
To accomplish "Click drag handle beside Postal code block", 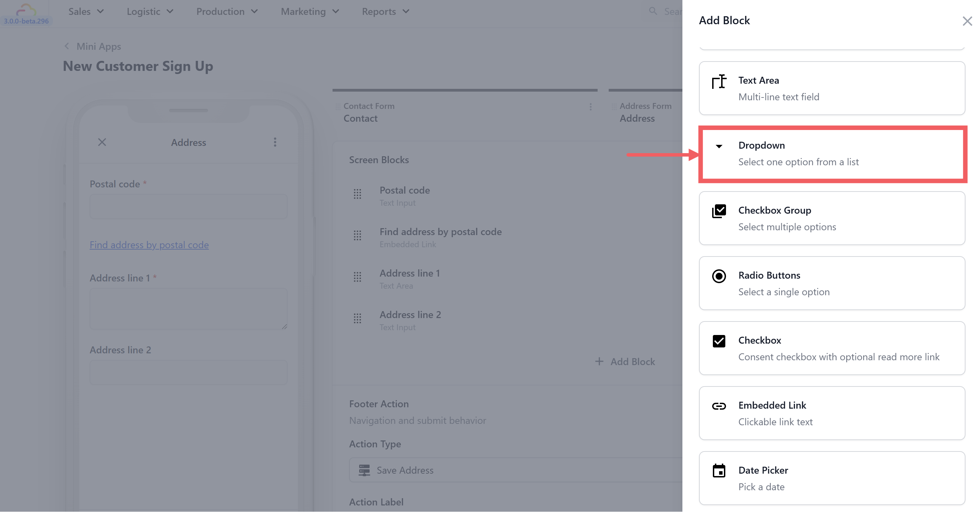I will (357, 194).
